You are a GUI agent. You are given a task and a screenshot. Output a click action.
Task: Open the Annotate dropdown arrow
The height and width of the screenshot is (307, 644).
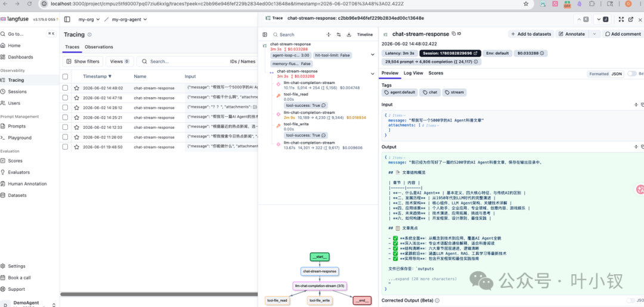594,34
